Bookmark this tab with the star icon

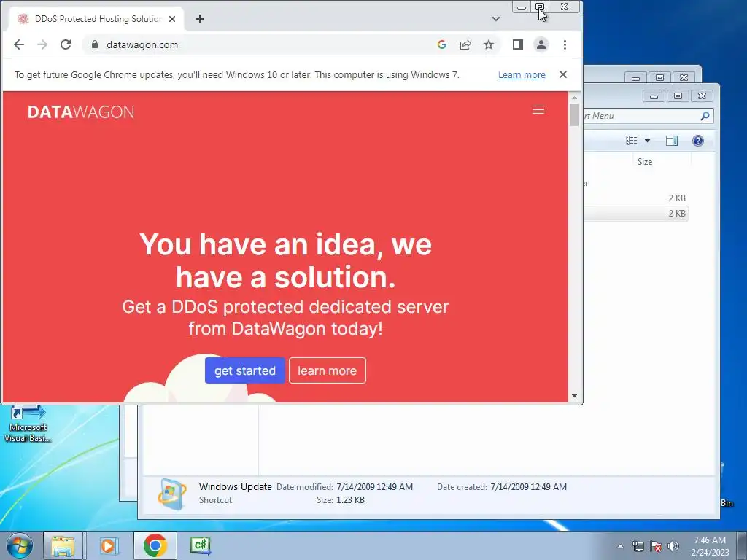tap(489, 44)
